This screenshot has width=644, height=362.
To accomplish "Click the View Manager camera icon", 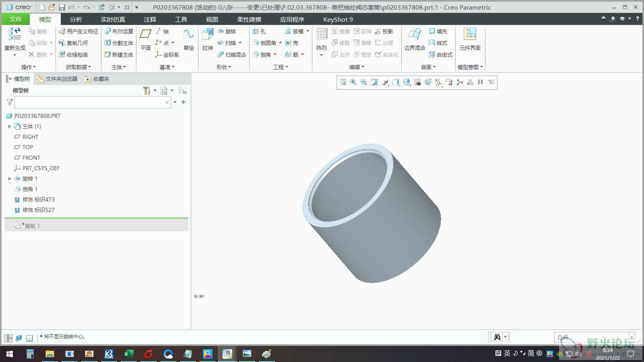I will point(417,82).
